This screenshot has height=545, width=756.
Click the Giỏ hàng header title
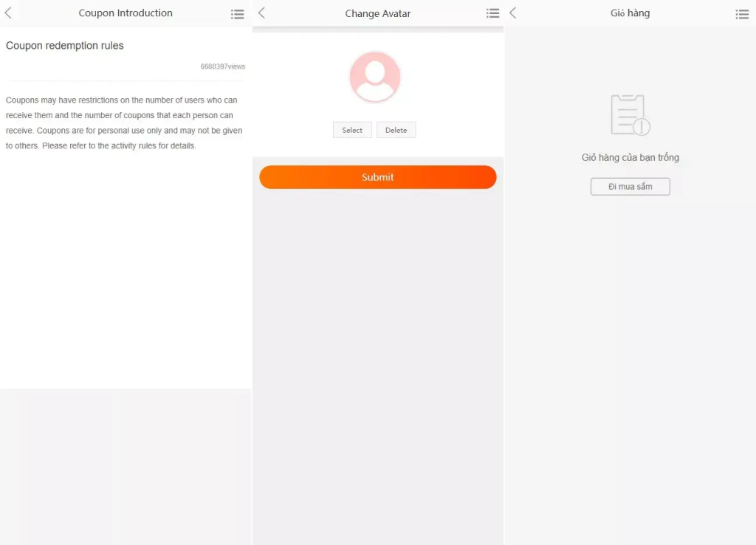(x=630, y=13)
